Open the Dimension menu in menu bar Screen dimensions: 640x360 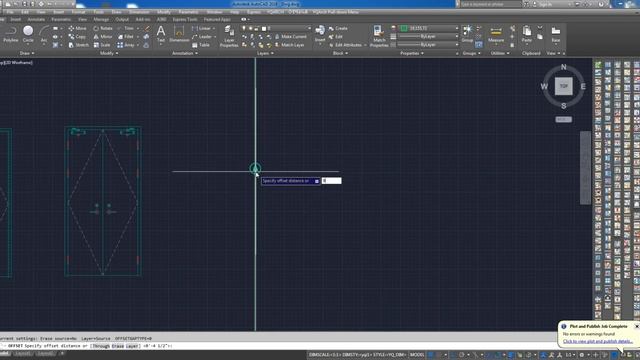coord(139,12)
